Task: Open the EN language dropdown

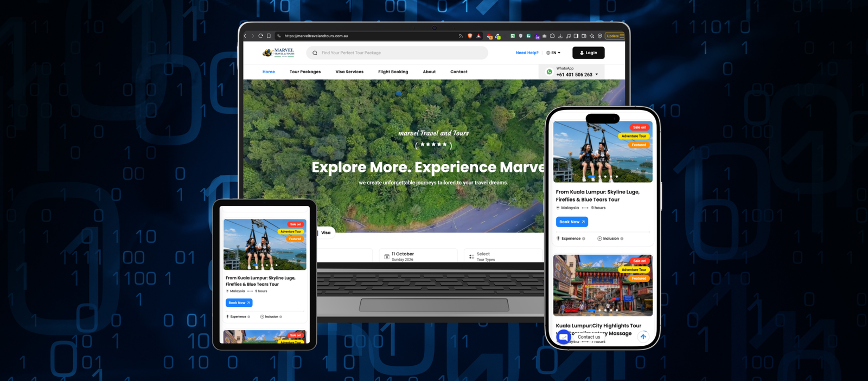Action: pyautogui.click(x=553, y=53)
